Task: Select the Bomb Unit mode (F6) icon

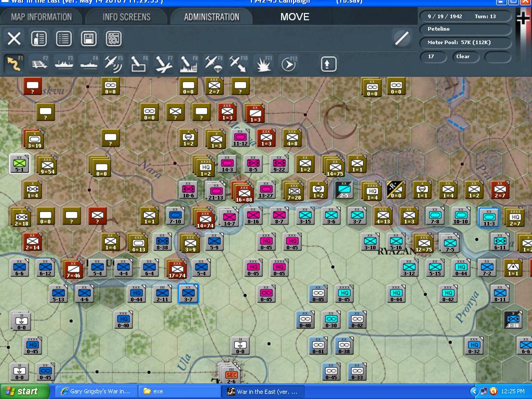Action: 139,63
